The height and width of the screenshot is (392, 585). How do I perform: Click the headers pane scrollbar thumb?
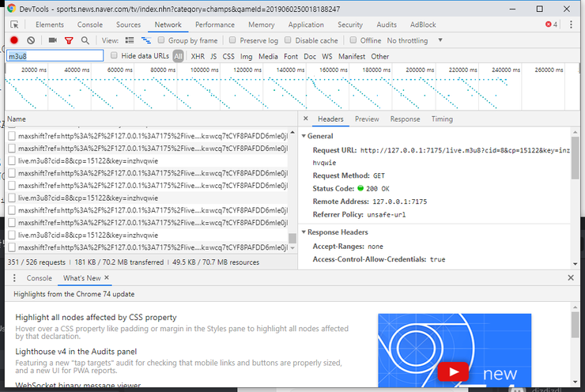point(575,157)
